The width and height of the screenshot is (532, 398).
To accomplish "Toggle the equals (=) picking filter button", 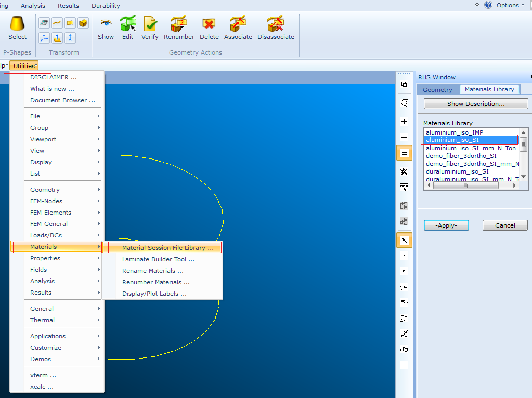I will click(x=404, y=153).
